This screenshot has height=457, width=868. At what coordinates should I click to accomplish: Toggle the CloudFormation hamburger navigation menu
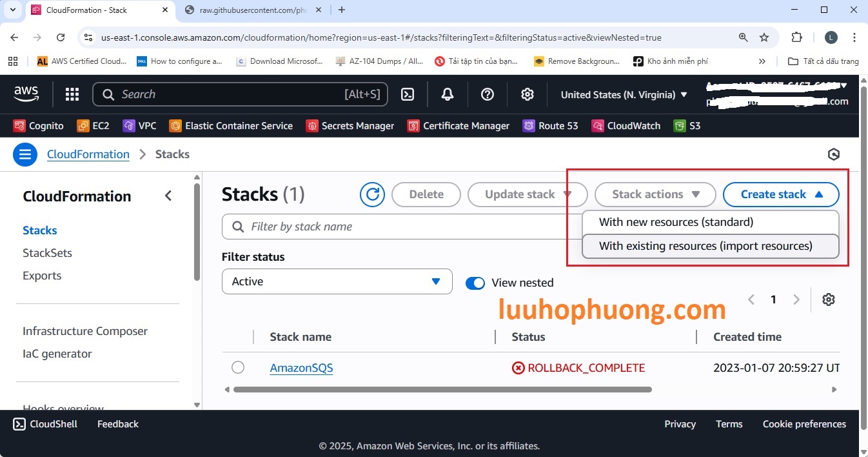pyautogui.click(x=25, y=154)
